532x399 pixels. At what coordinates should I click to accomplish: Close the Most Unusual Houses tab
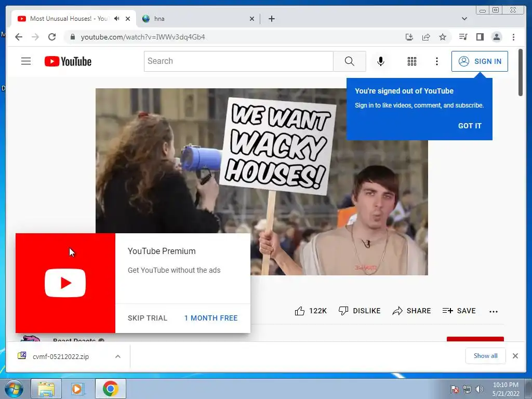(x=128, y=19)
